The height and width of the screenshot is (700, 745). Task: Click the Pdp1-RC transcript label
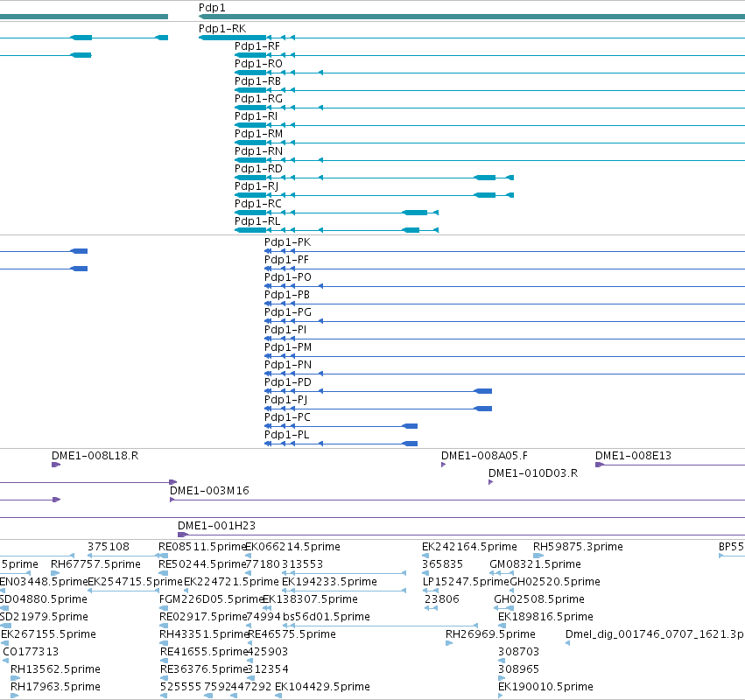pyautogui.click(x=258, y=204)
